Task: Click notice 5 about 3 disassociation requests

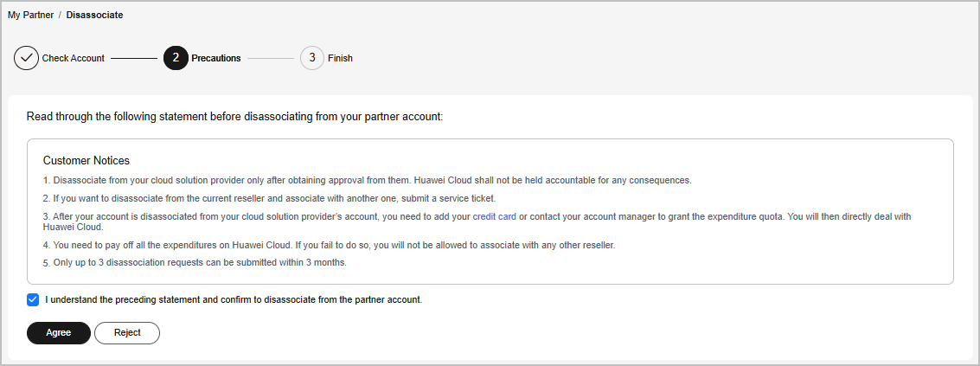Action: pyautogui.click(x=195, y=263)
